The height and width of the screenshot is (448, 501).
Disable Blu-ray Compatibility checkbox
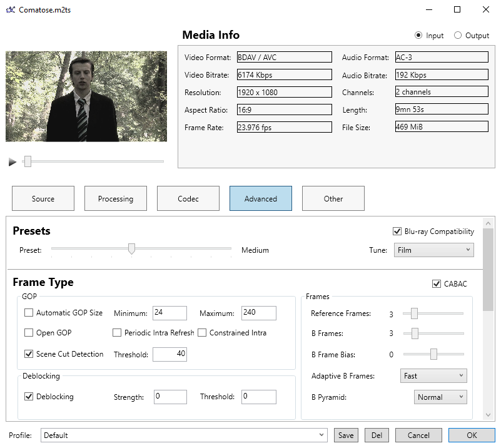[397, 232]
